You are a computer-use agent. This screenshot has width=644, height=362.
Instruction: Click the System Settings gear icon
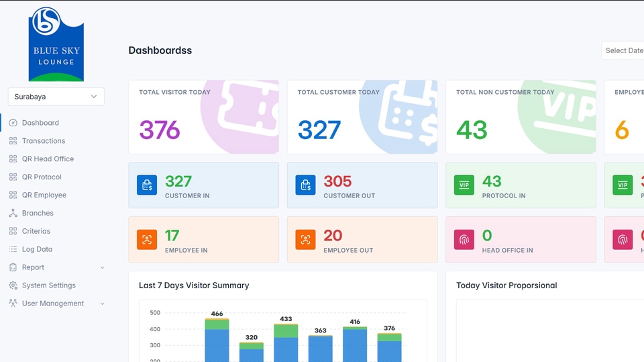tap(13, 285)
